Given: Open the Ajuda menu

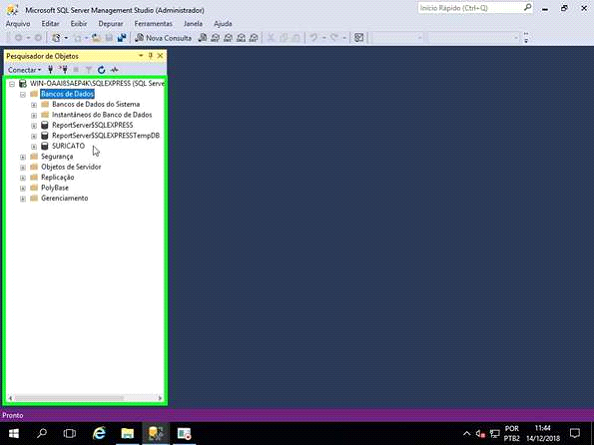Looking at the screenshot, I should [x=223, y=24].
